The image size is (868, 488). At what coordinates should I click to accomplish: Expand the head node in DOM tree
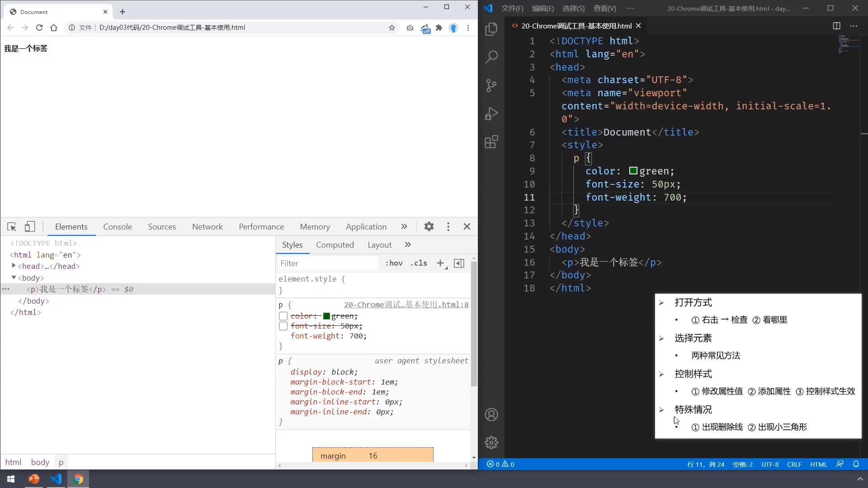tap(14, 266)
